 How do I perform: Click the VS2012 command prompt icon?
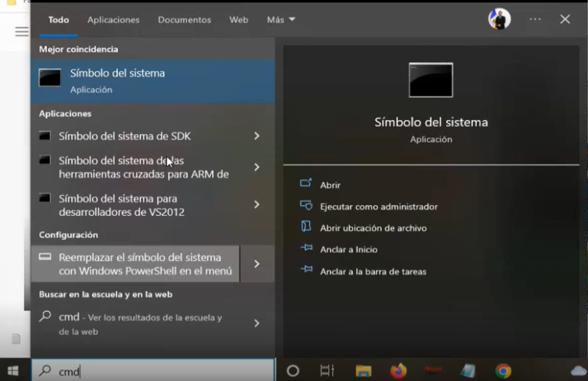click(44, 197)
